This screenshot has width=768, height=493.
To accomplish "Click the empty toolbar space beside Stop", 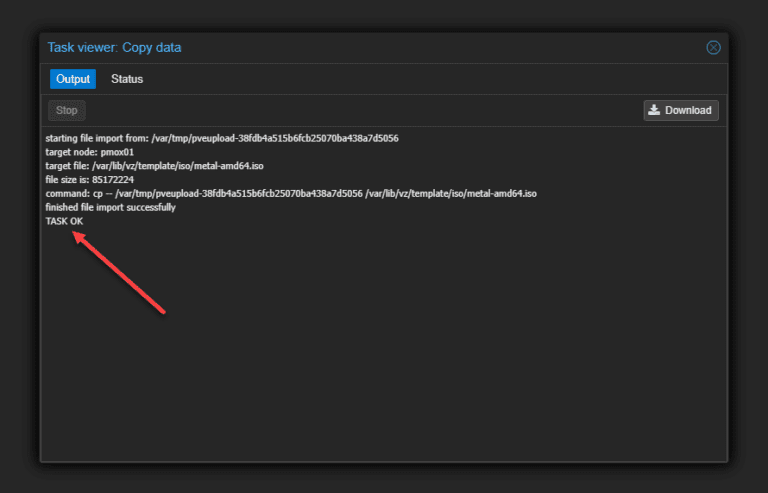I will (x=362, y=110).
